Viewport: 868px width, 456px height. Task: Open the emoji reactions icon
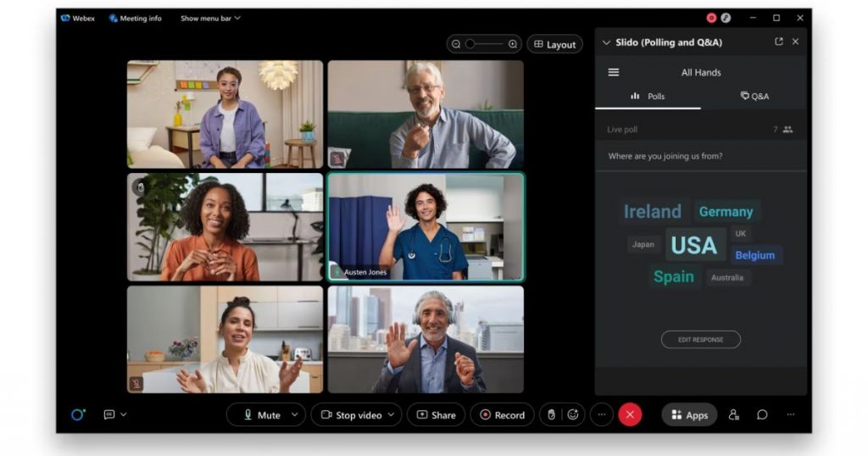click(573, 414)
